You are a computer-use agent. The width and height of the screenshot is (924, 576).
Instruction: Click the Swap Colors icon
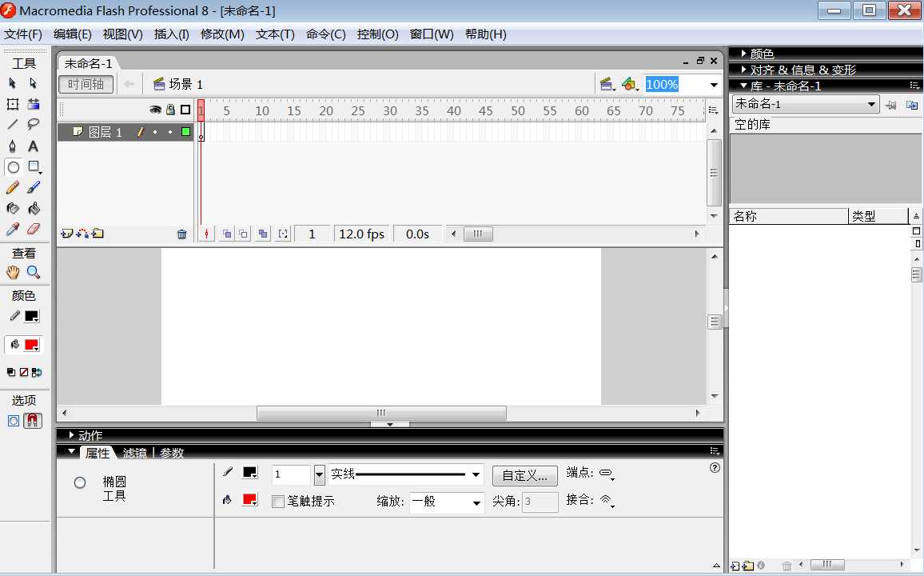[x=37, y=372]
